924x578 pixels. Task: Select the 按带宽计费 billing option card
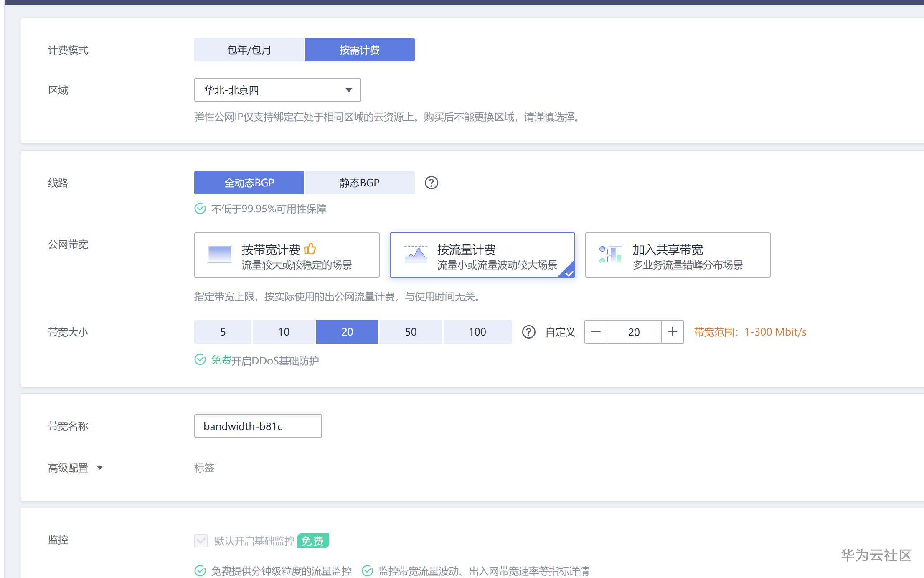click(287, 255)
